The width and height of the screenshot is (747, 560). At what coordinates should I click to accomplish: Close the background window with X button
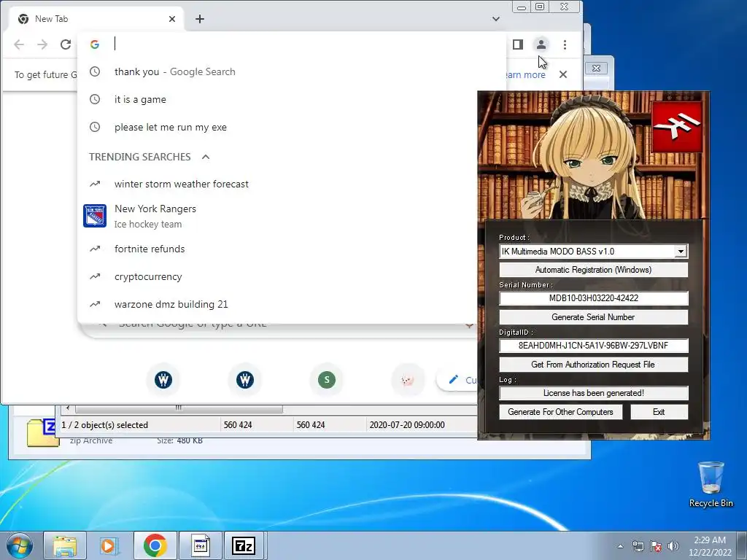point(596,68)
